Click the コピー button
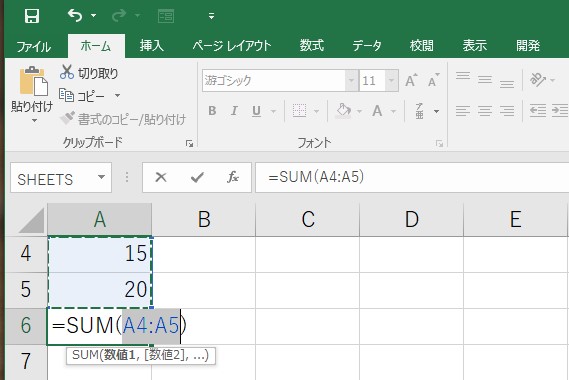 pos(82,96)
